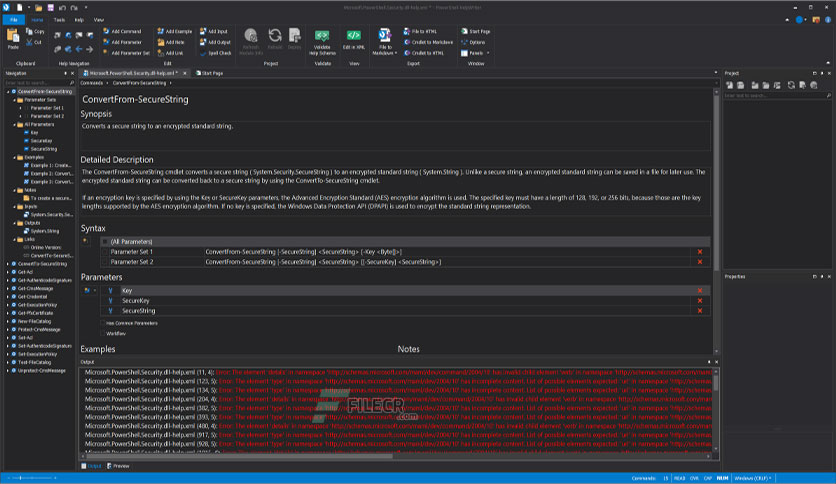Click Add Link in the ribbon

[170, 53]
